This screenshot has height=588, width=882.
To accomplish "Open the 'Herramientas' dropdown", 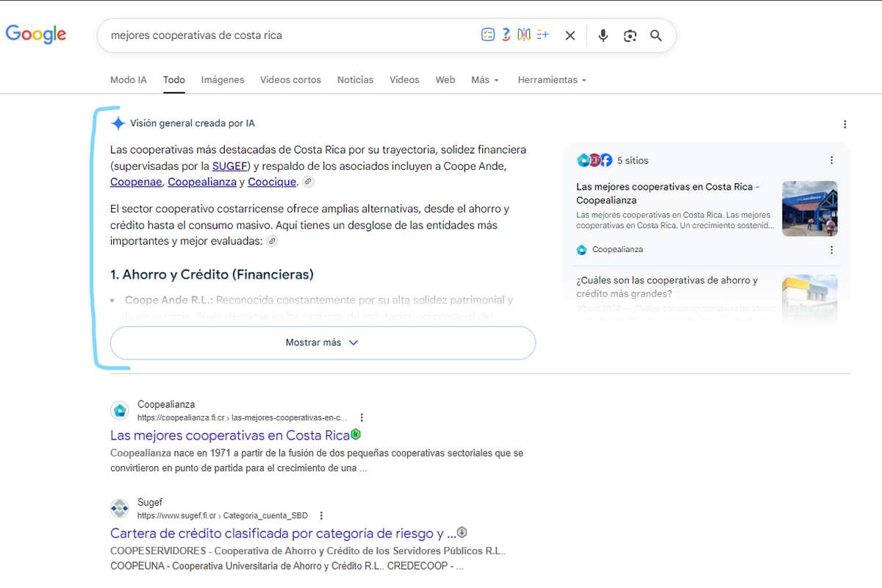I will click(552, 79).
